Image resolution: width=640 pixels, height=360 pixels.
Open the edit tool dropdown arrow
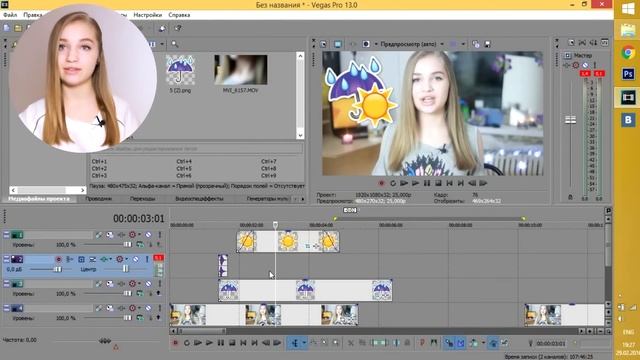(304, 343)
